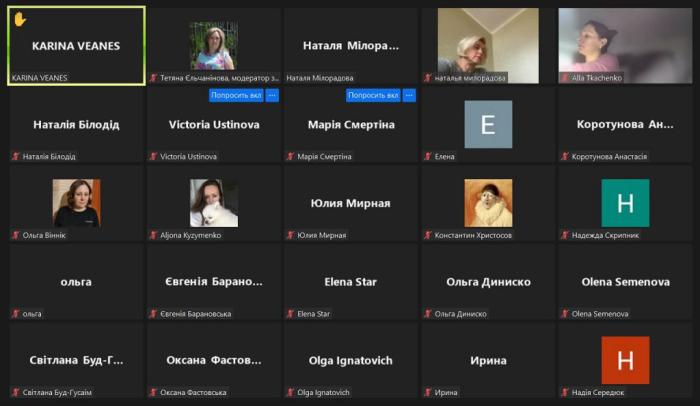Select the Юлия Мирная participant tile
The image size is (700, 406).
(351, 203)
